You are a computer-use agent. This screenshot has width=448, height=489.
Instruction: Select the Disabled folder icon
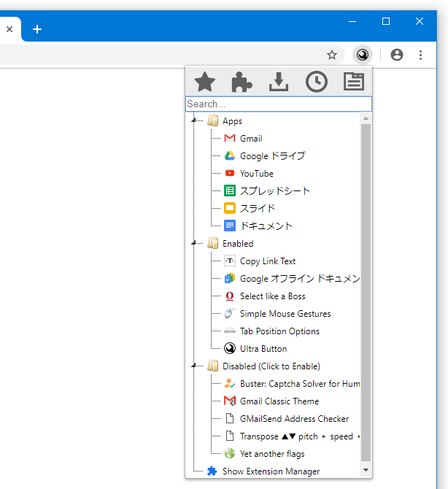tap(213, 366)
